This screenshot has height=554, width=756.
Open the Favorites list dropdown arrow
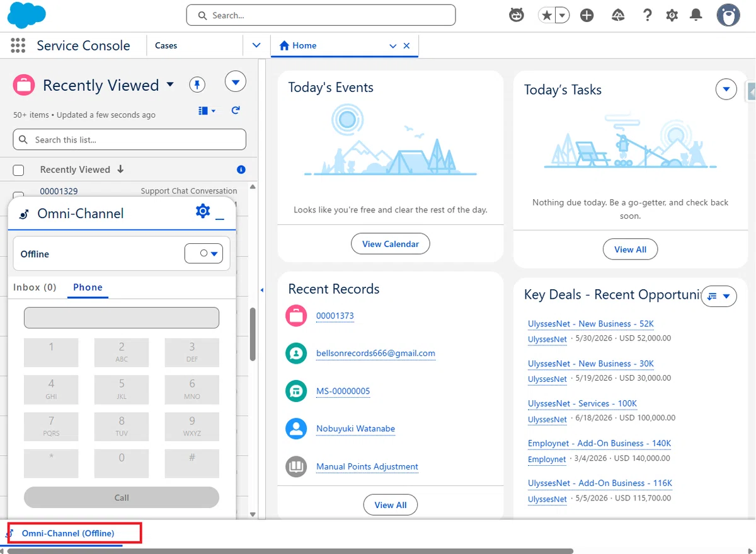pyautogui.click(x=561, y=15)
